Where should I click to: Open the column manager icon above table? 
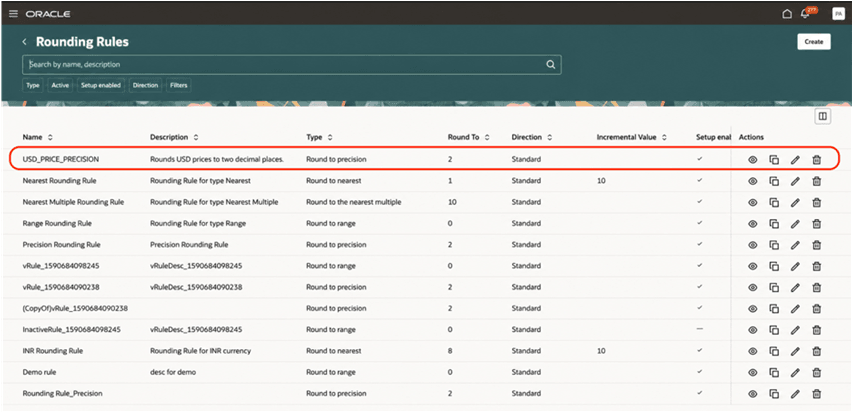[x=822, y=116]
